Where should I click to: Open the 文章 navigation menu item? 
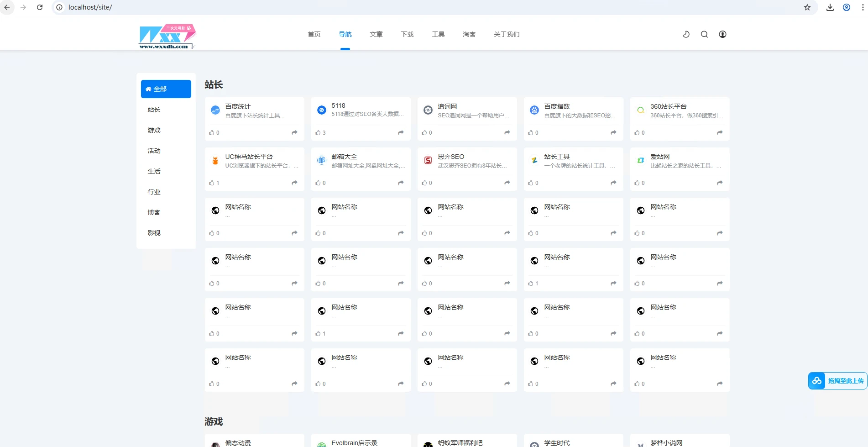tap(376, 34)
